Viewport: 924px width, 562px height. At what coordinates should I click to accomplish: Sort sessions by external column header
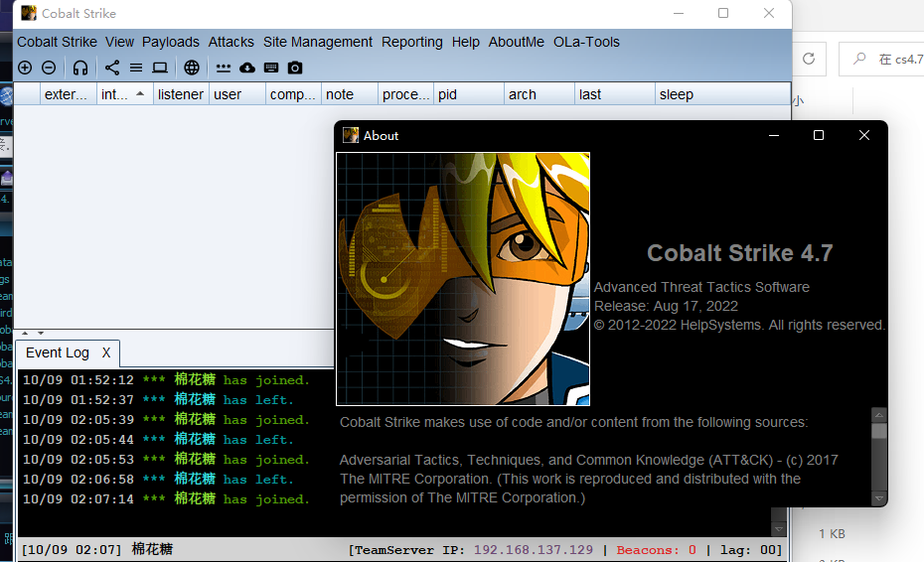click(x=69, y=94)
